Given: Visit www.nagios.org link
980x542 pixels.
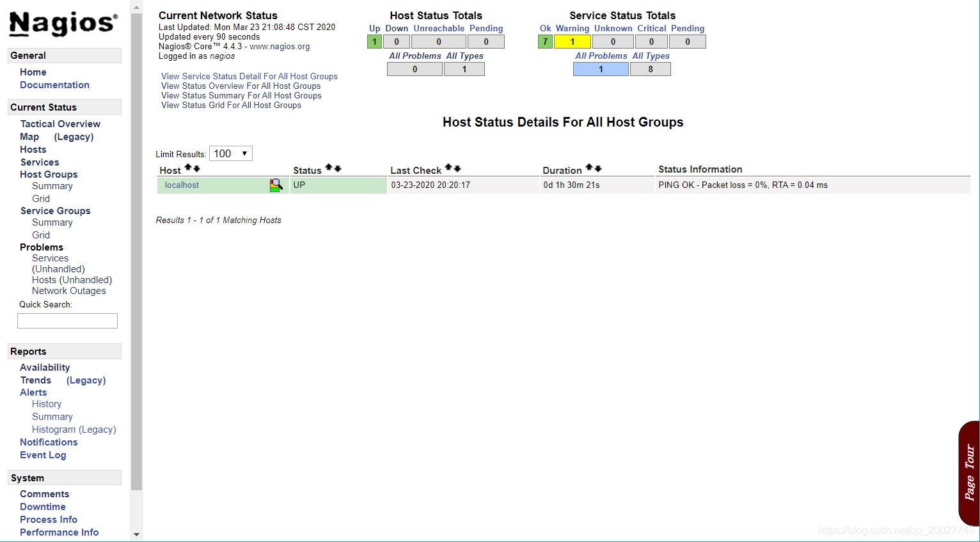Looking at the screenshot, I should (x=280, y=47).
